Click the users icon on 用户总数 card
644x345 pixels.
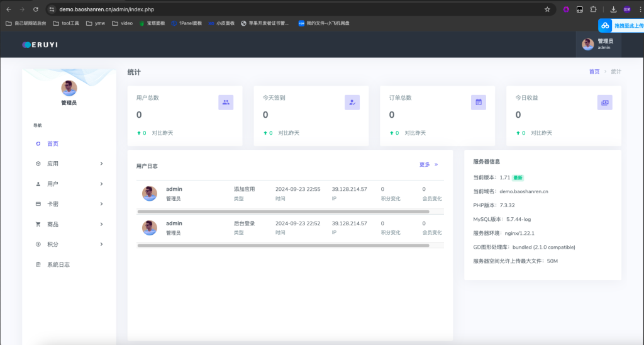(x=226, y=102)
